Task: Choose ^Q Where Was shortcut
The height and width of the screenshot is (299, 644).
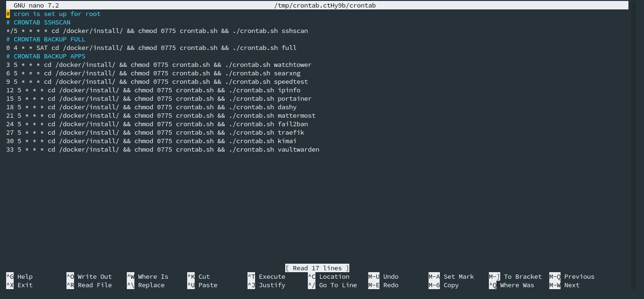Action: pos(512,285)
